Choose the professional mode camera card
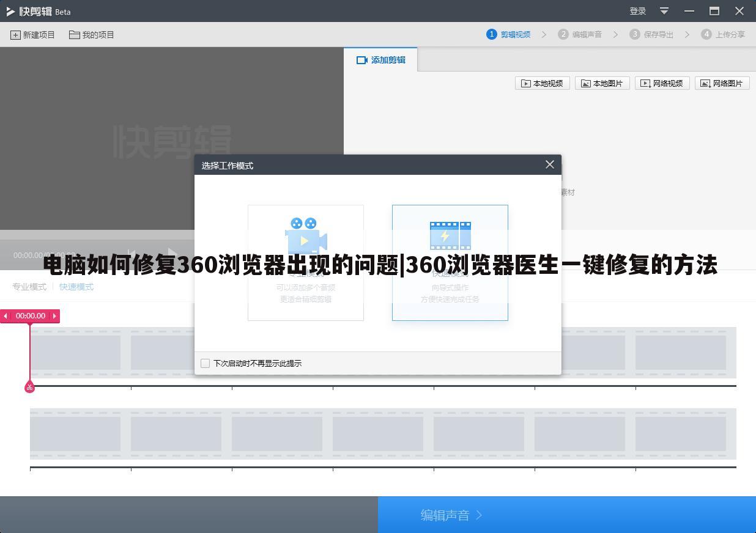 (306, 262)
